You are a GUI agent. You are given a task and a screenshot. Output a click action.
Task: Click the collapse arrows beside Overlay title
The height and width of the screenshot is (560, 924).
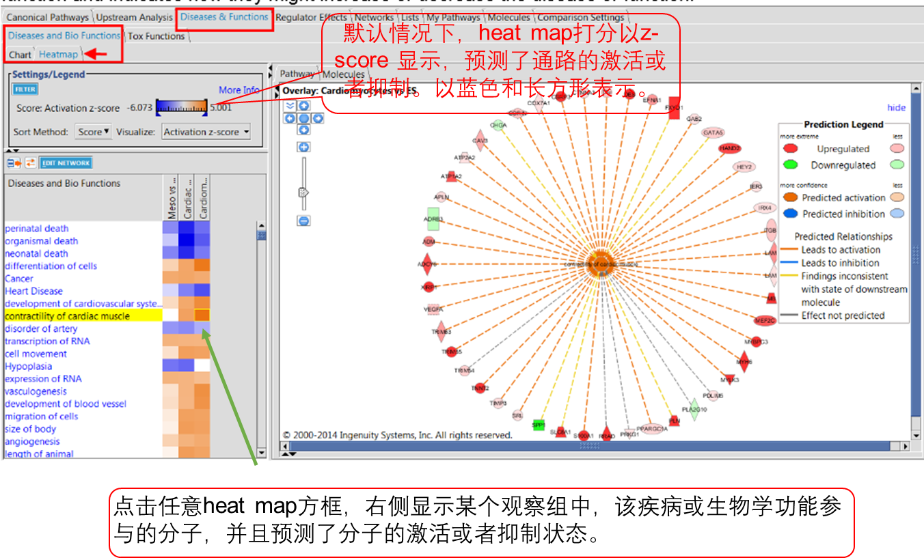pyautogui.click(x=277, y=90)
